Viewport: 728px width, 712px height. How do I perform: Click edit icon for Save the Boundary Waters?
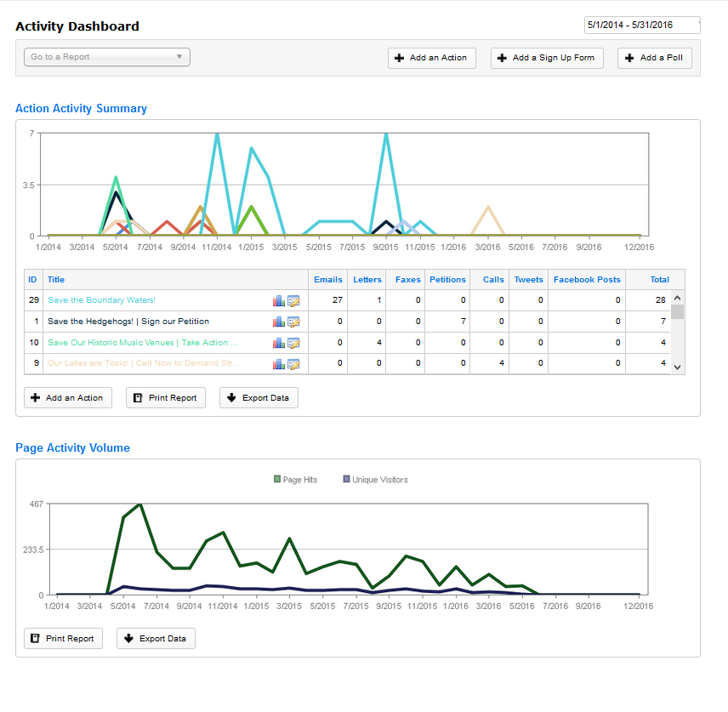pos(293,300)
